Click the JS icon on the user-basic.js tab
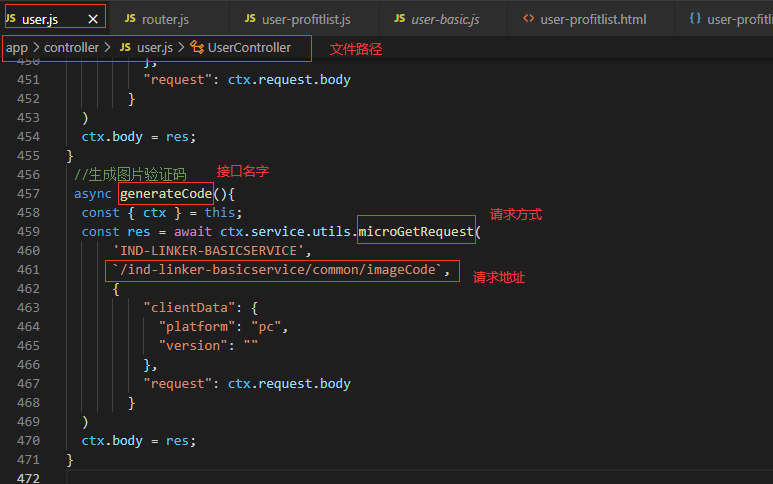This screenshot has height=484, width=773. 400,19
